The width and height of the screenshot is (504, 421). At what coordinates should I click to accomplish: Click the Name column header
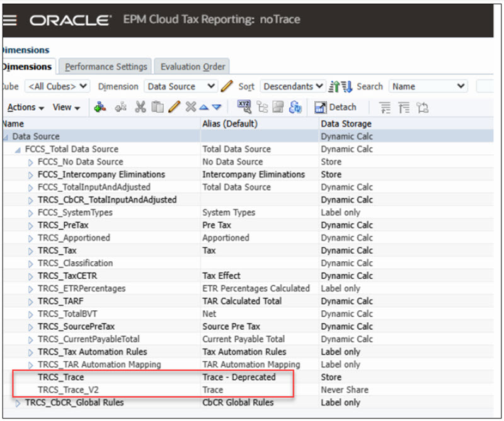[x=101, y=123]
